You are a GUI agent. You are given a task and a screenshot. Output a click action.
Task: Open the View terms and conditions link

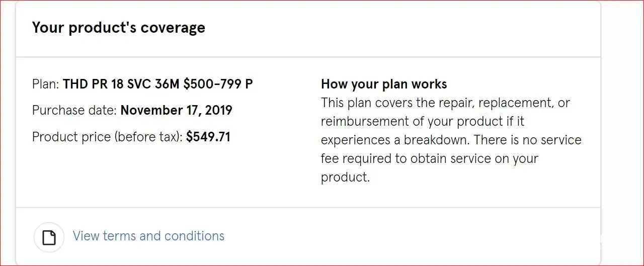148,236
